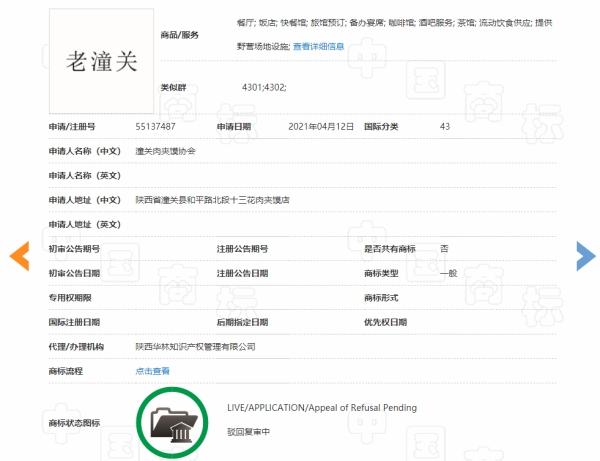Screen dimensions: 600x461
Task: Click the 商标状态图标 label
Action: 74,423
